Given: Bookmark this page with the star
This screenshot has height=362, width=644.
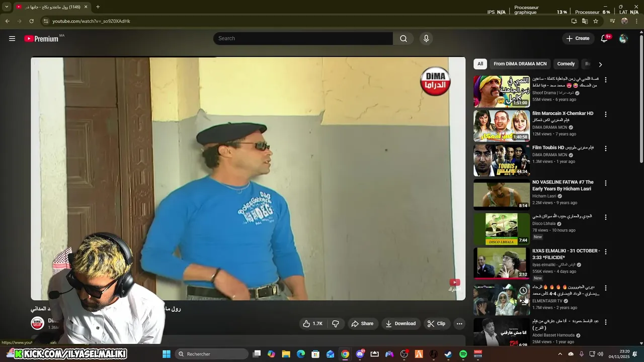Looking at the screenshot, I should coord(596,21).
